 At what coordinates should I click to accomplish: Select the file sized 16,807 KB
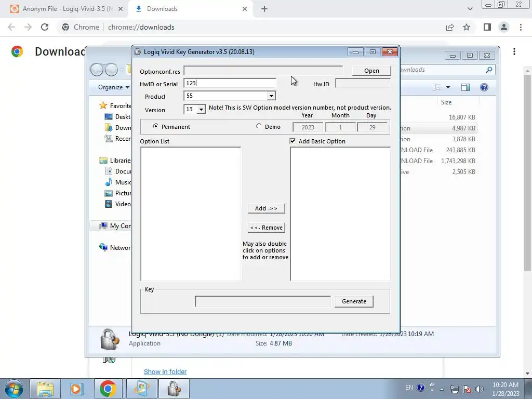click(462, 117)
